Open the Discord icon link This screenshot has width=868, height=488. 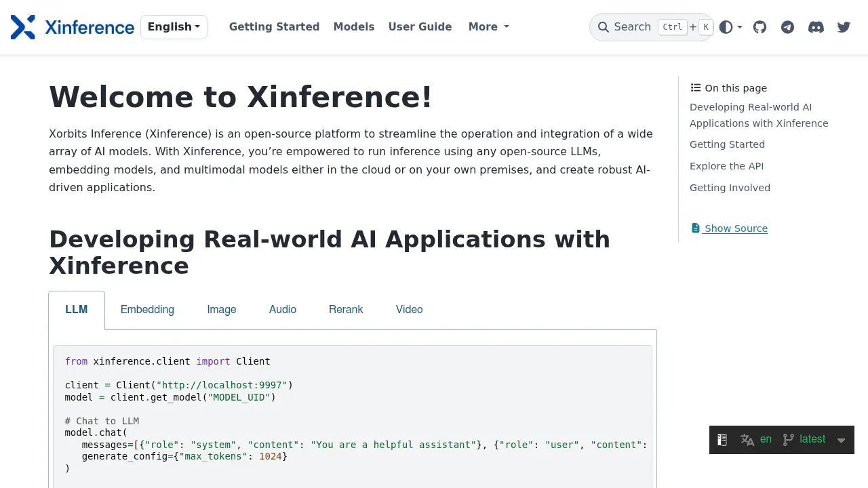pos(816,27)
